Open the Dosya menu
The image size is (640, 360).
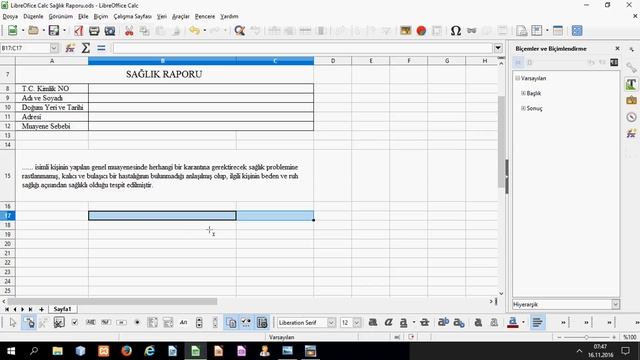[x=10, y=16]
